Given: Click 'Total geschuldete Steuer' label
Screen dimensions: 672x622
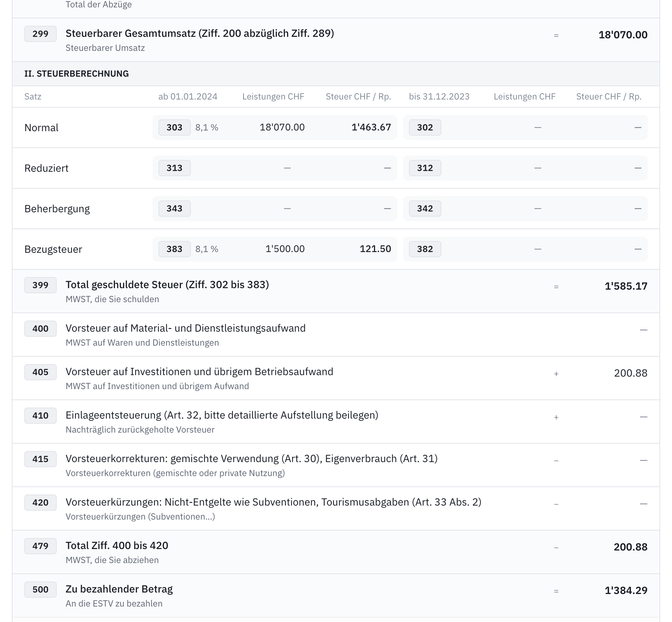Looking at the screenshot, I should 167,284.
